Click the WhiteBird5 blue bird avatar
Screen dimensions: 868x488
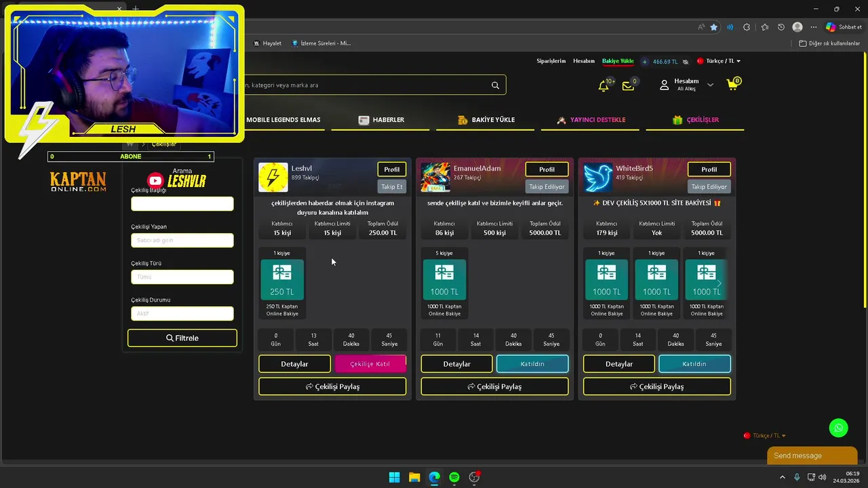click(597, 178)
